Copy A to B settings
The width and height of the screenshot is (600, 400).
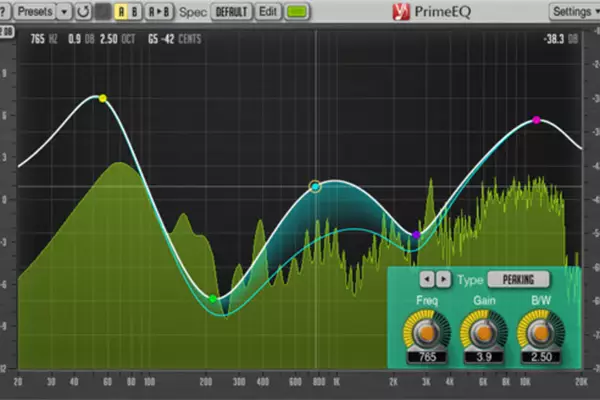[159, 12]
